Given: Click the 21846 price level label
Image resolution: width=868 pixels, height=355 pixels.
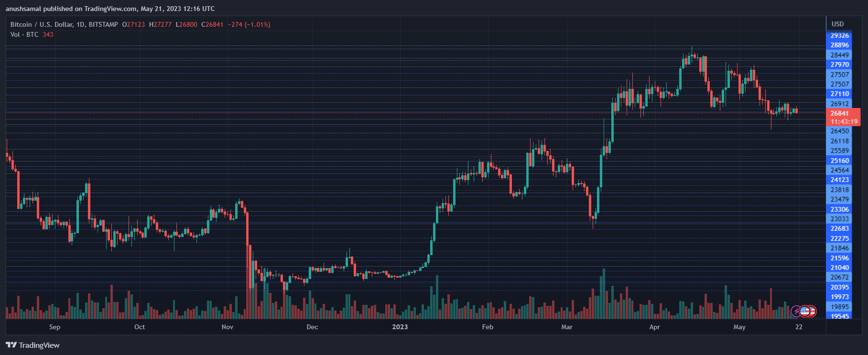Looking at the screenshot, I should 839,248.
